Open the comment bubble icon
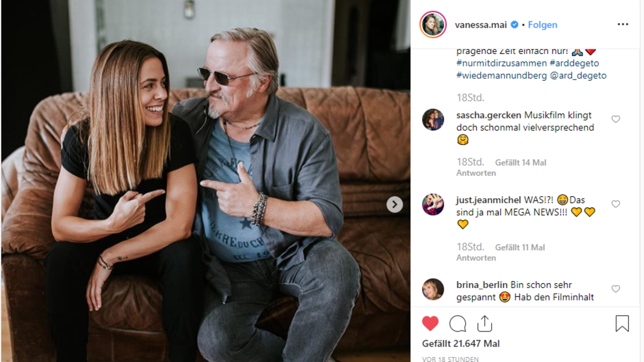This screenshot has width=644, height=362. pos(458,324)
